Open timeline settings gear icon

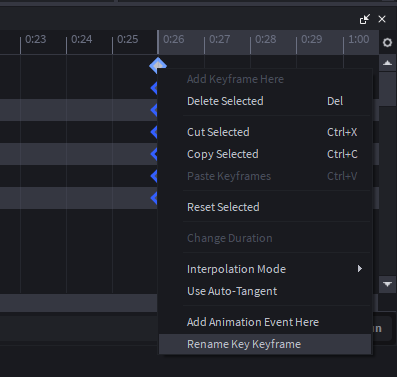[x=387, y=43]
